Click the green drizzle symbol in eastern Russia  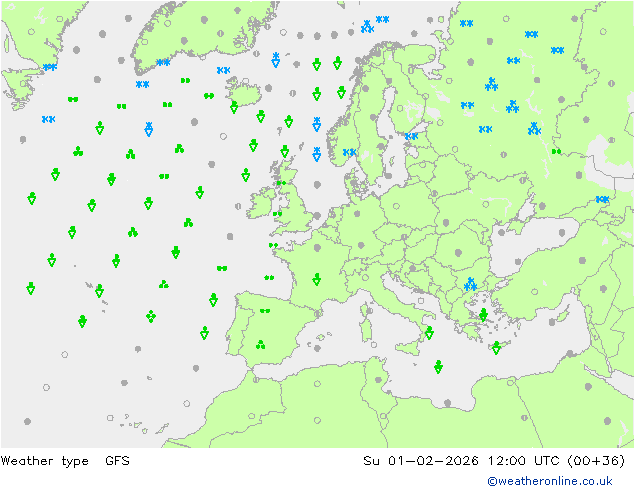tap(556, 151)
